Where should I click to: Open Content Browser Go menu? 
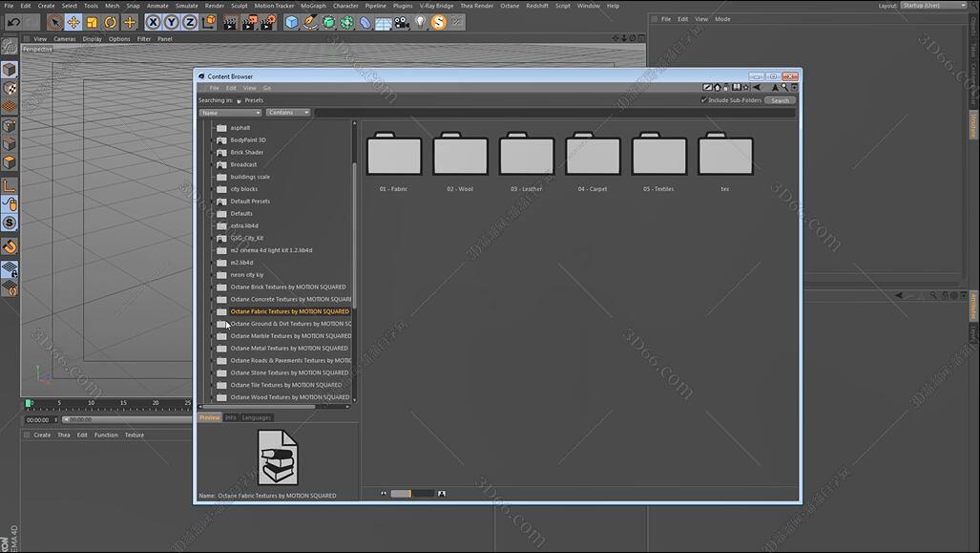[267, 88]
